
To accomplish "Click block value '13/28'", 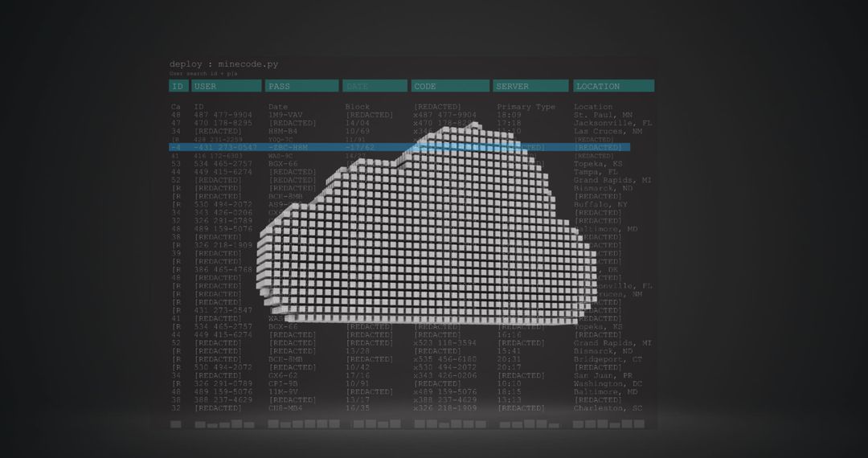I will 357,351.
